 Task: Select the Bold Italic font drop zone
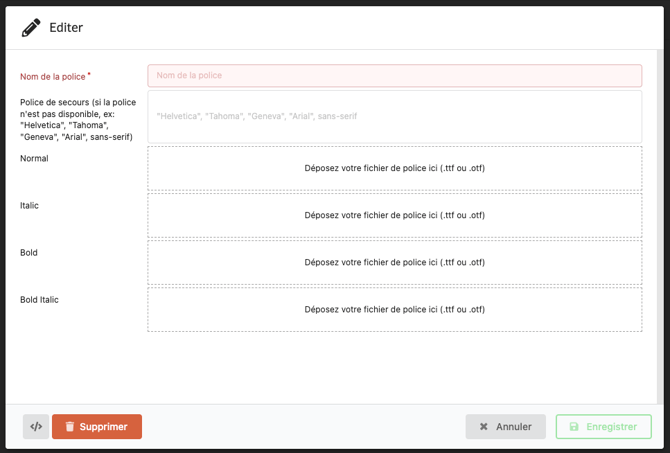tap(394, 309)
